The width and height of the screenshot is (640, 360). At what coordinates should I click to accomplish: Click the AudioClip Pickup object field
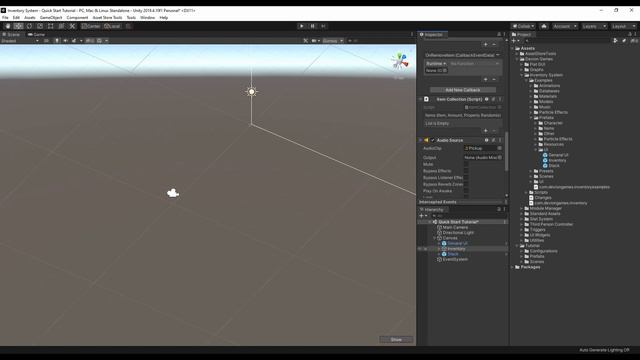(x=483, y=148)
